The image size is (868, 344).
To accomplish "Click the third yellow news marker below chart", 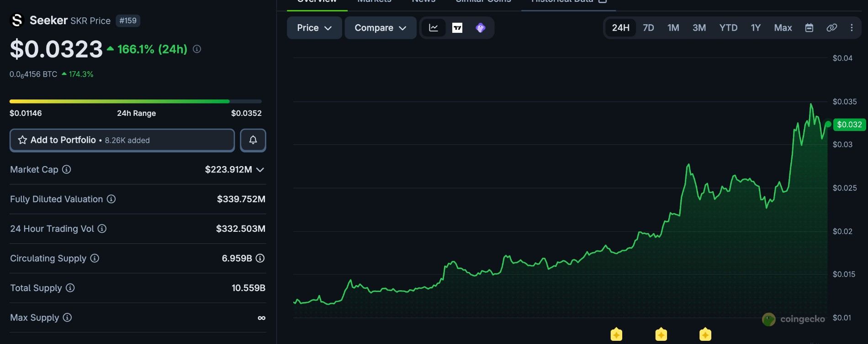I will point(705,334).
